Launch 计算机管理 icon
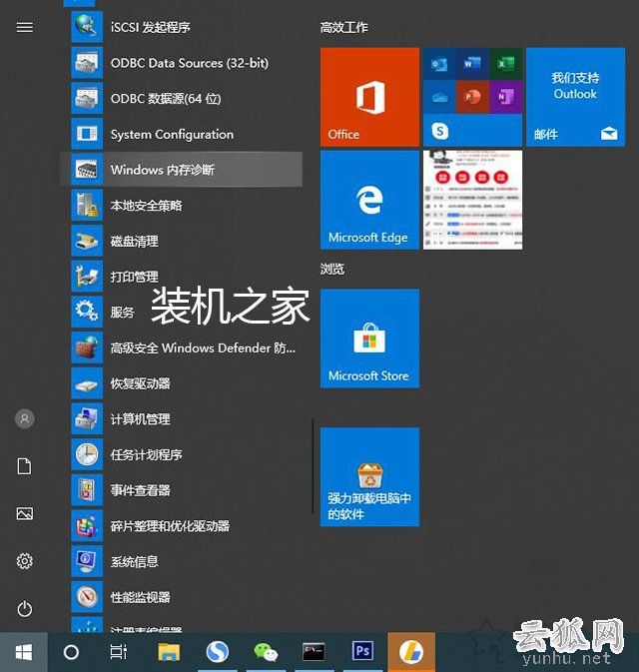 (87, 418)
